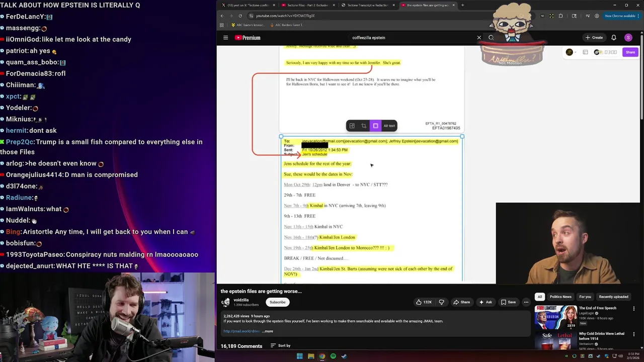The height and width of the screenshot is (362, 644).
Task: Run the YouTube search magnifier
Action: [x=491, y=38]
